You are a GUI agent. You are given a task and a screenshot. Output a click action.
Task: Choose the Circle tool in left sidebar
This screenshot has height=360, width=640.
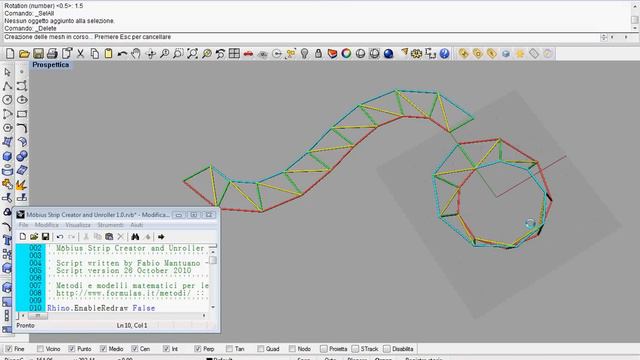coord(7,100)
